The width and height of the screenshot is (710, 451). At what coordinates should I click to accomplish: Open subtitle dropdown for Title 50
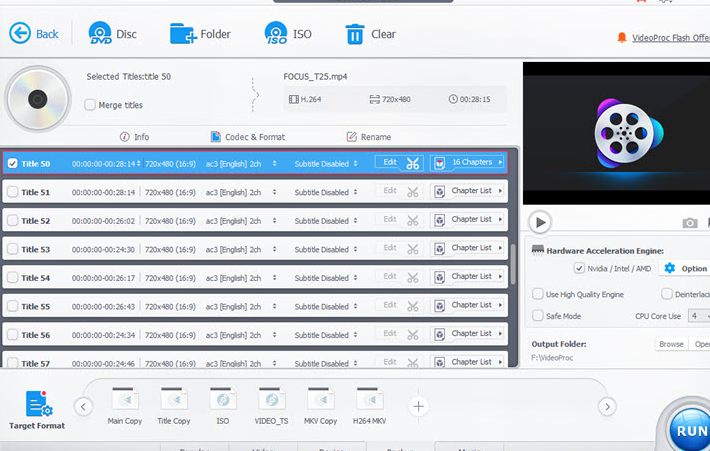[x=355, y=163]
